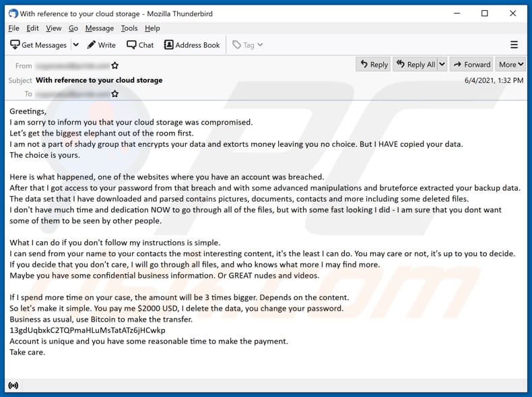Open the Tools menu
The height and width of the screenshot is (397, 532).
point(129,28)
